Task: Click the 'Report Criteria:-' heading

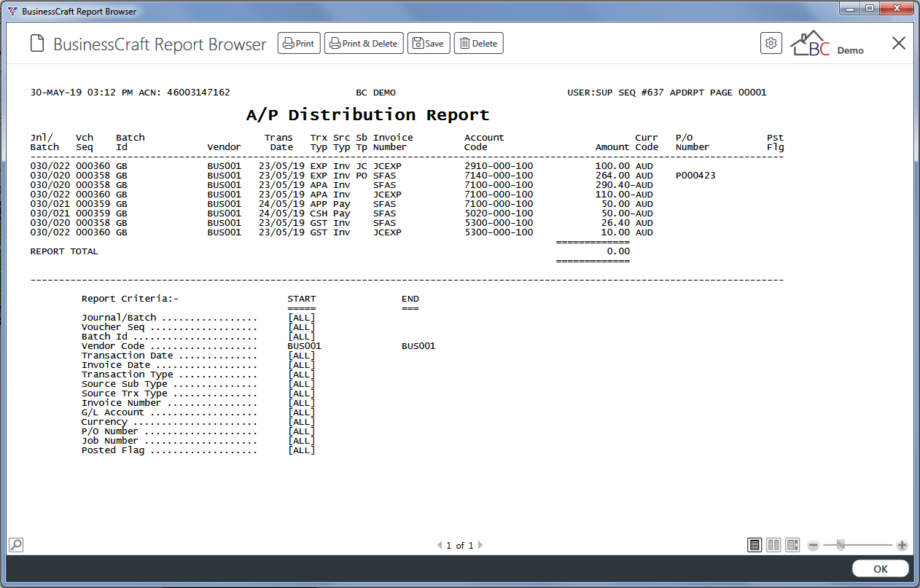Action: (130, 299)
